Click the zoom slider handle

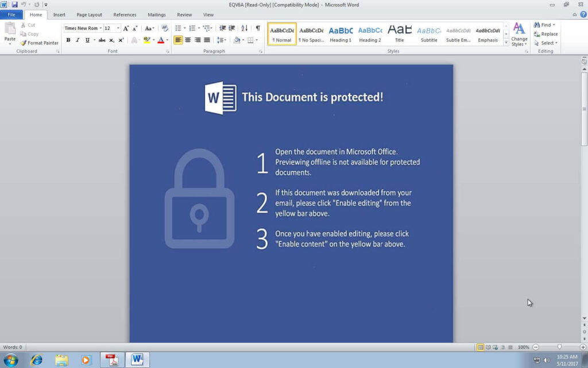click(559, 347)
